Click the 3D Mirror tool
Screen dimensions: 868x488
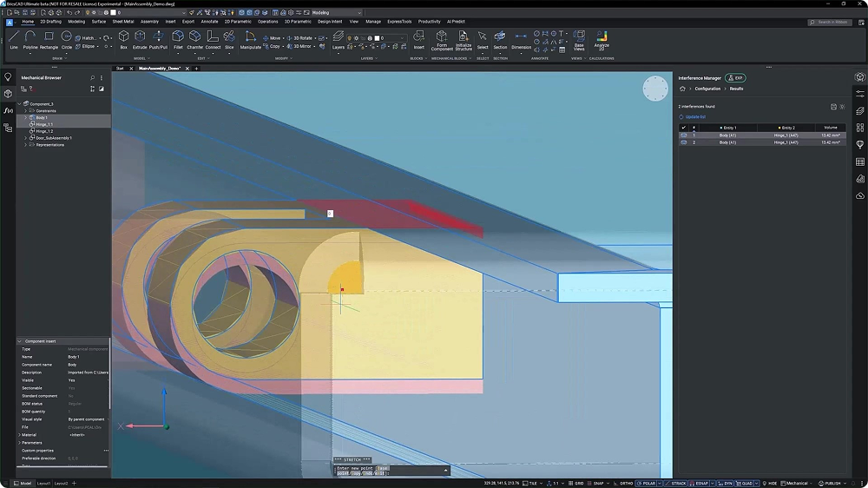(x=299, y=47)
